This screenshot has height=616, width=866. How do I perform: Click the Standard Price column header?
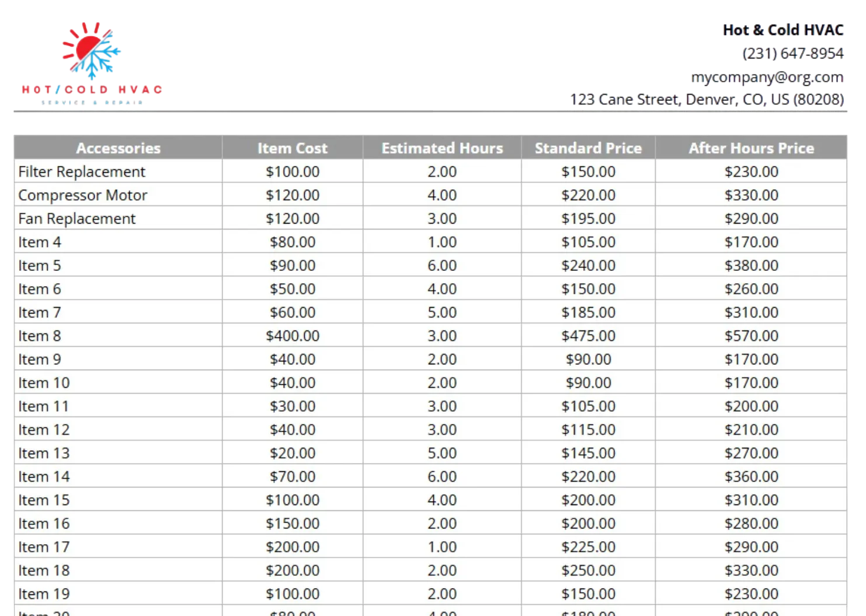click(x=588, y=148)
